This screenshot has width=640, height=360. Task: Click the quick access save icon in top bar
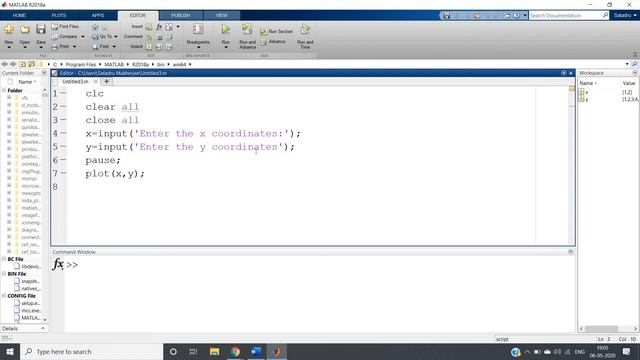tap(446, 15)
